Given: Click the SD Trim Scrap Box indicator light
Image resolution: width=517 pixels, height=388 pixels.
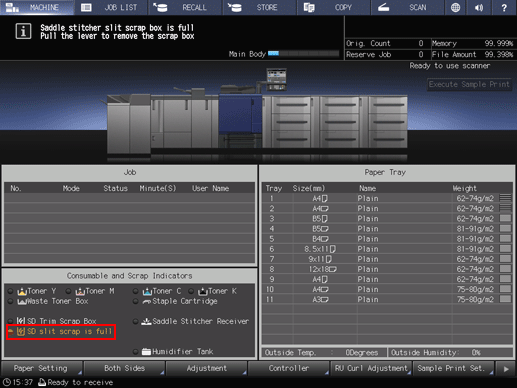Looking at the screenshot, I should tap(11, 321).
